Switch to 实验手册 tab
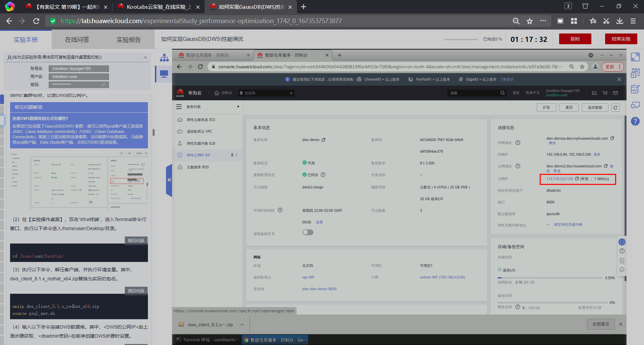This screenshot has height=345, width=644. click(x=26, y=40)
